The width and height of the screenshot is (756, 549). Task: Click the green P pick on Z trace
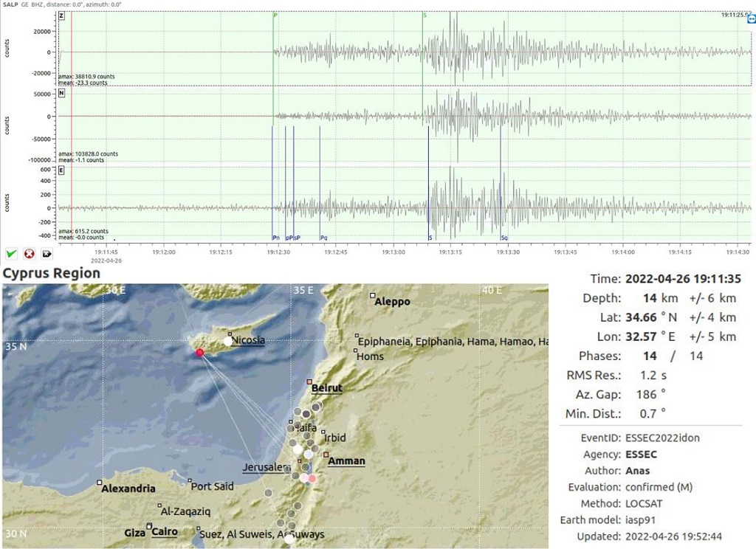point(275,15)
